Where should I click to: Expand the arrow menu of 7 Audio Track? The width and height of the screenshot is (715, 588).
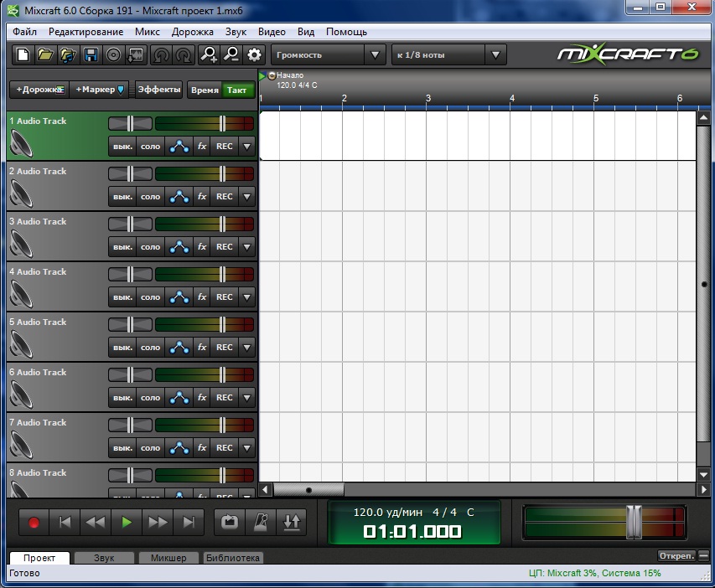[x=247, y=448]
